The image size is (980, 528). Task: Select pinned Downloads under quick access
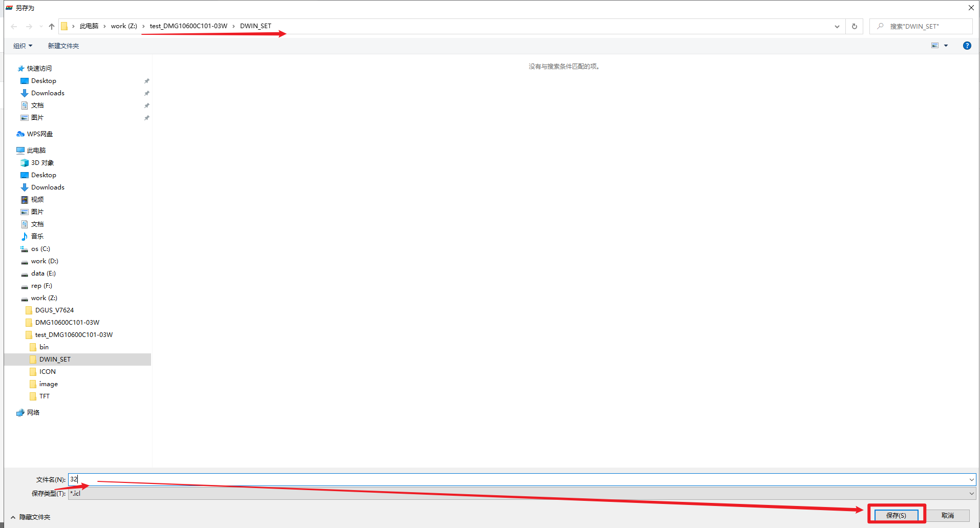click(48, 93)
